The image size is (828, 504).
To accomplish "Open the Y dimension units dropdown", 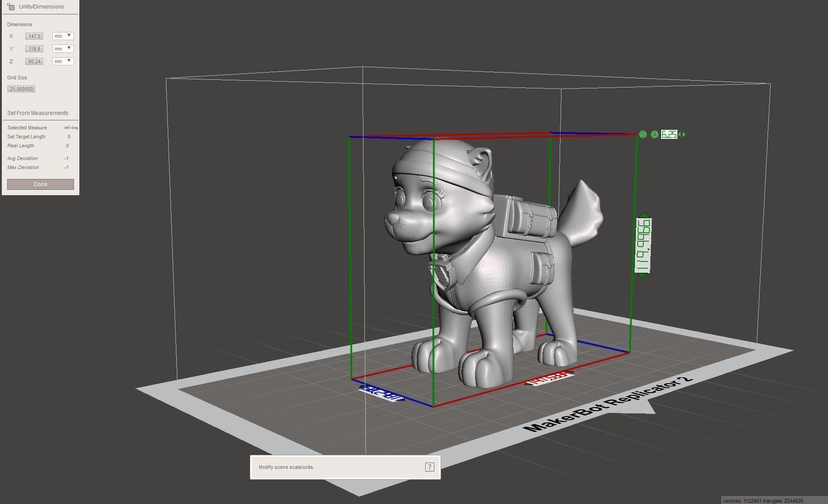I will tap(63, 49).
